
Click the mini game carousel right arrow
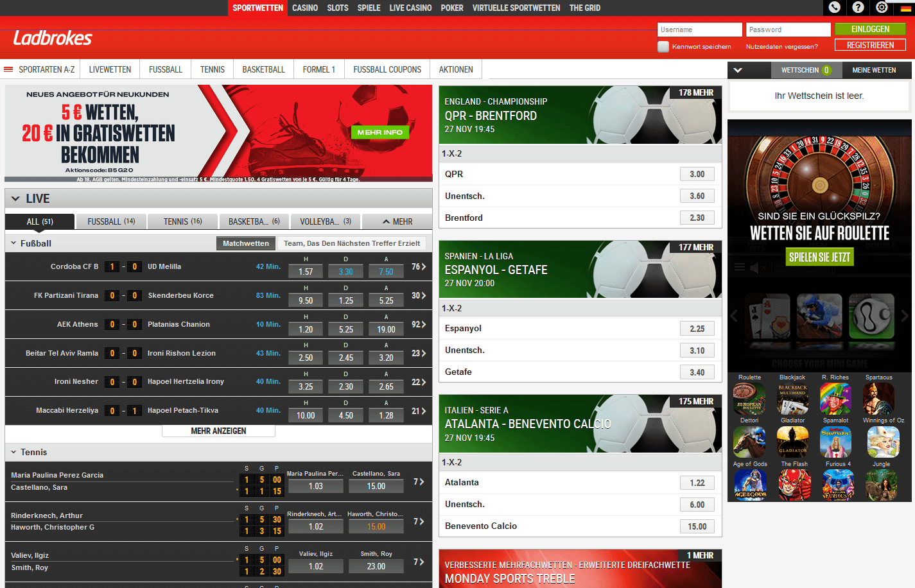point(905,316)
